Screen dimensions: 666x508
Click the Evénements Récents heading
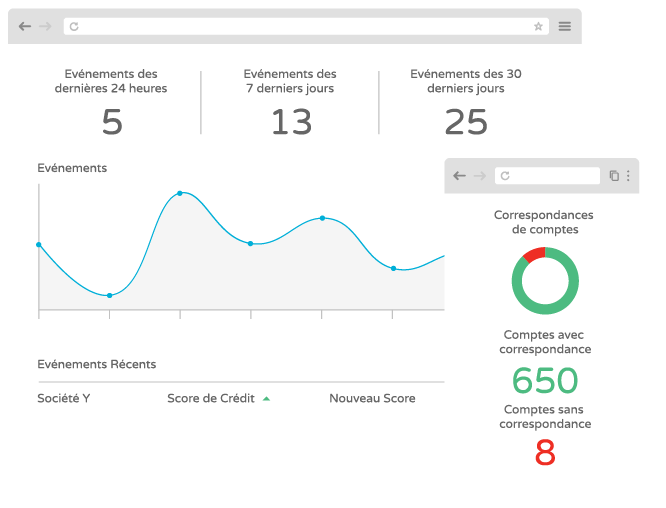tap(97, 364)
